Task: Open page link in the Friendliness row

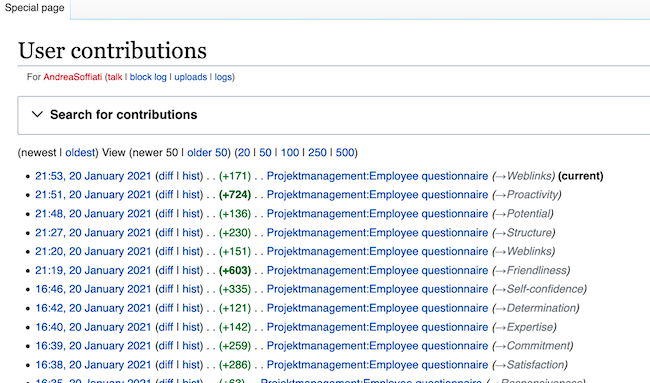Action: 377,271
